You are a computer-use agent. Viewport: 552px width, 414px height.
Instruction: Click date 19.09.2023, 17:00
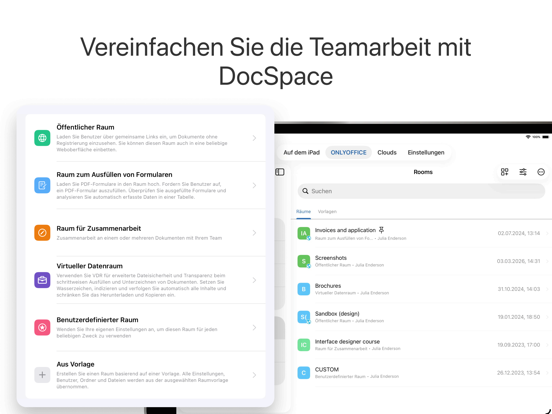click(x=519, y=345)
